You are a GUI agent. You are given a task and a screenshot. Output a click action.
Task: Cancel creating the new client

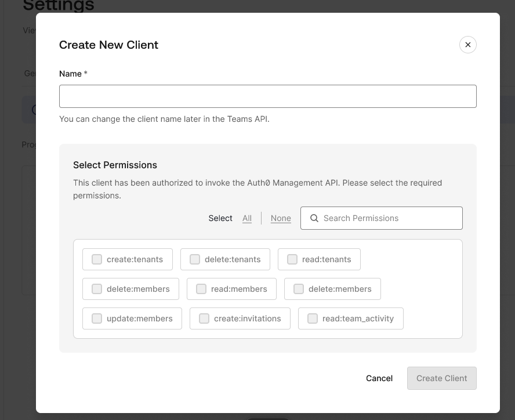379,378
